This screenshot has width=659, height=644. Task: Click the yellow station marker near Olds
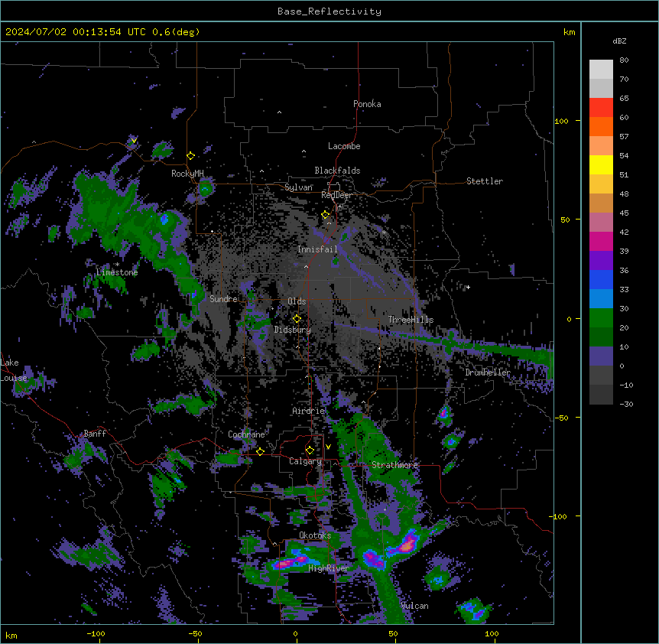click(297, 319)
